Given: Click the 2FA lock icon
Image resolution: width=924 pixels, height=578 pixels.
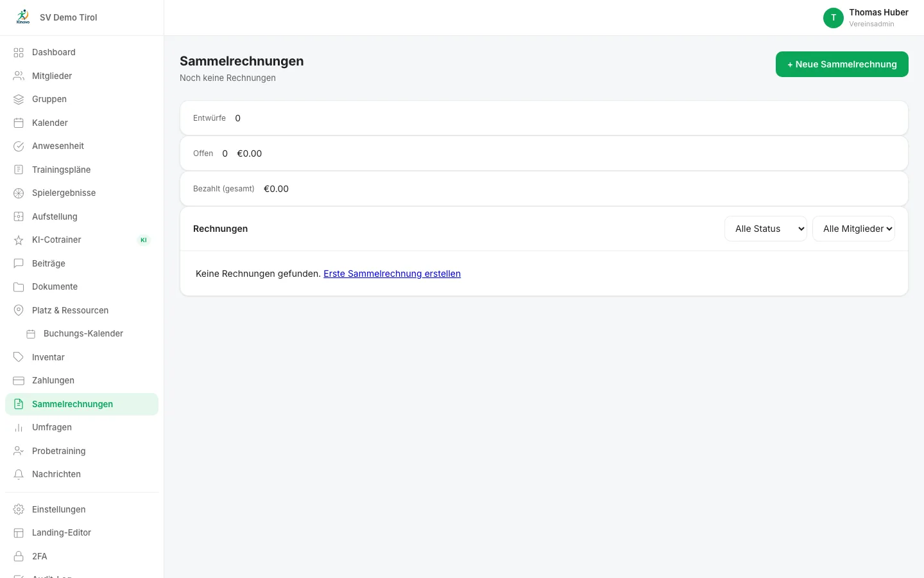Looking at the screenshot, I should 19,556.
